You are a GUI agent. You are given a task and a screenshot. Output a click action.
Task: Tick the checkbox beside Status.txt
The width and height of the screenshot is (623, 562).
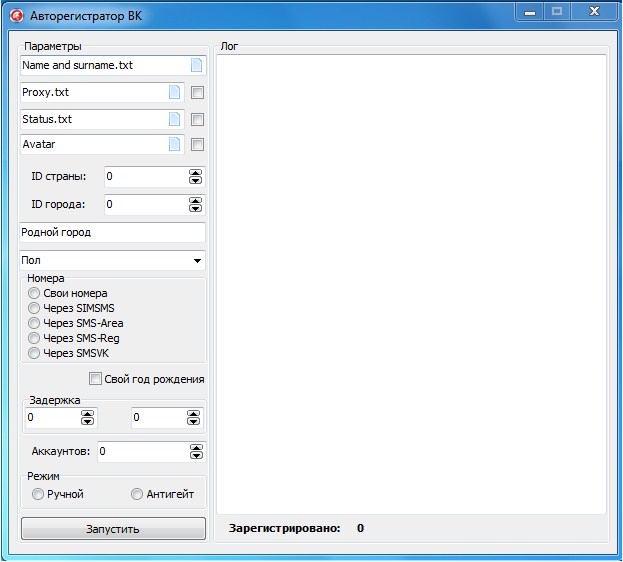pos(197,119)
